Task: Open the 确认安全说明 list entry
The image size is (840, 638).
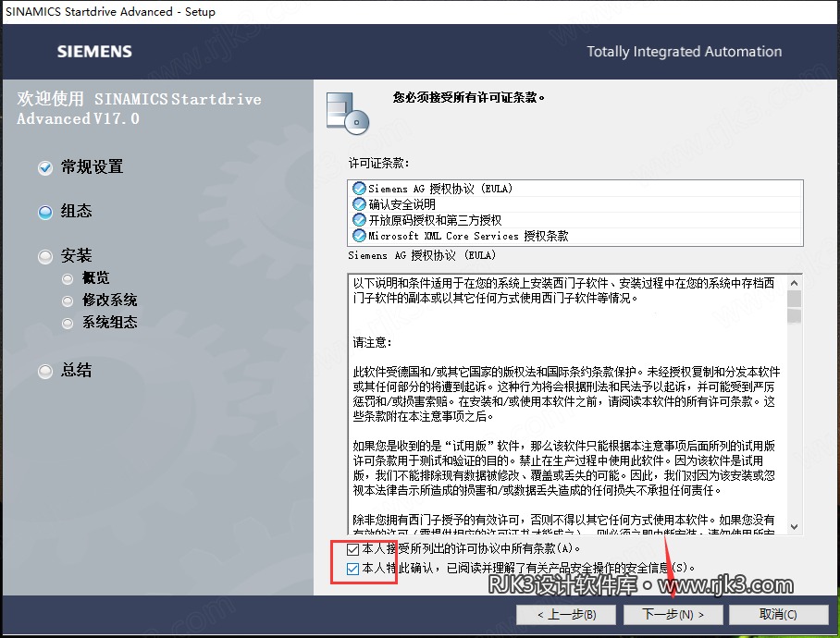Action: click(x=574, y=204)
